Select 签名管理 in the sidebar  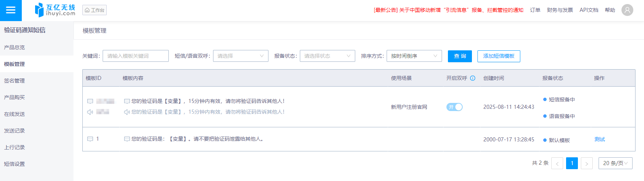tap(14, 81)
